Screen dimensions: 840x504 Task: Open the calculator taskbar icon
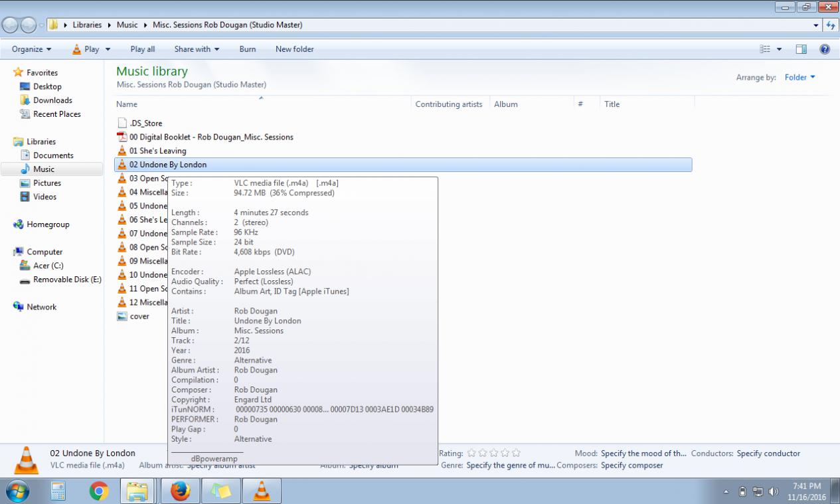[58, 491]
